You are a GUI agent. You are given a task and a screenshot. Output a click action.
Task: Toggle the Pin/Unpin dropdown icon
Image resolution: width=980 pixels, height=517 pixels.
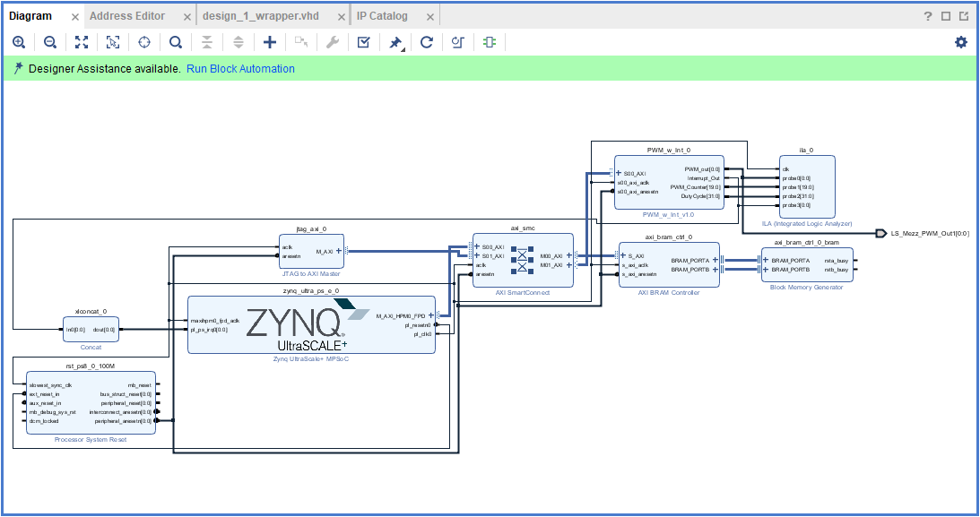click(395, 42)
